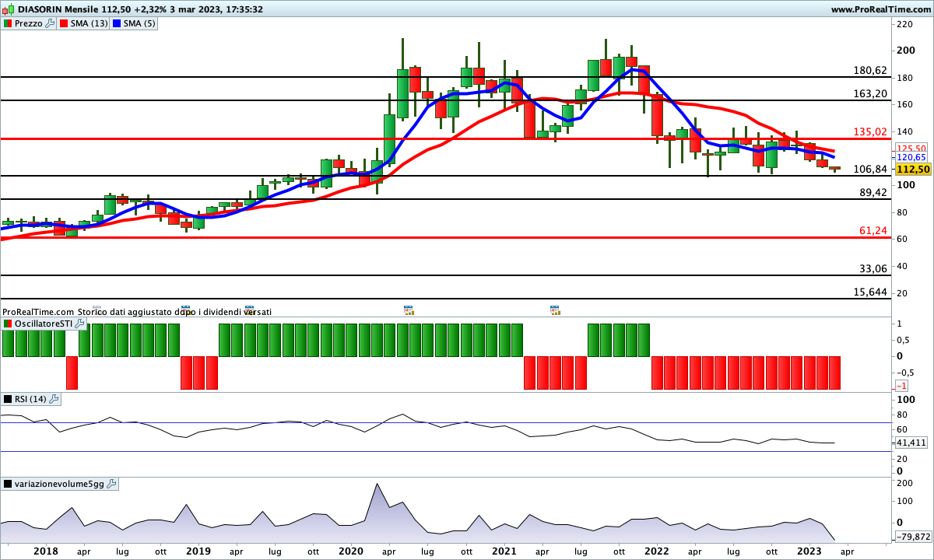Click the dividend calendar icon below mid-2020

[x=409, y=310]
